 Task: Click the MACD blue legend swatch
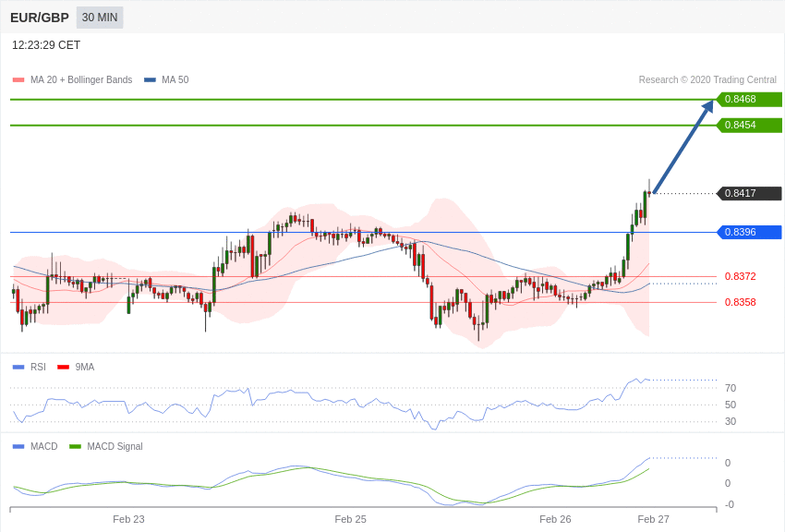click(x=18, y=446)
